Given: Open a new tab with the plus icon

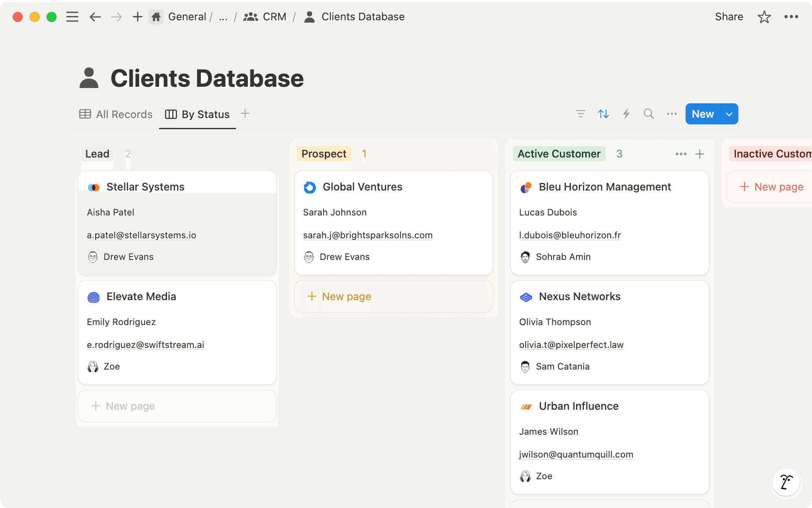Looking at the screenshot, I should pos(137,17).
